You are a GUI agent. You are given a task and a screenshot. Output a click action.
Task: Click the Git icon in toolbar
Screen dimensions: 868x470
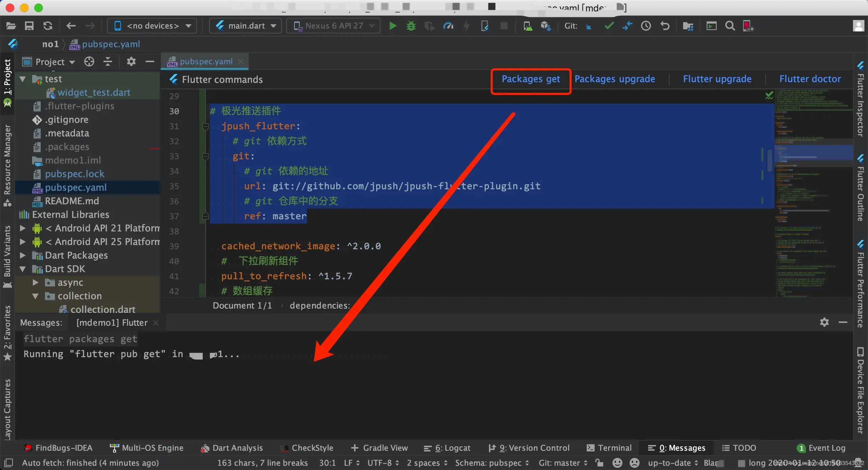[x=573, y=26]
